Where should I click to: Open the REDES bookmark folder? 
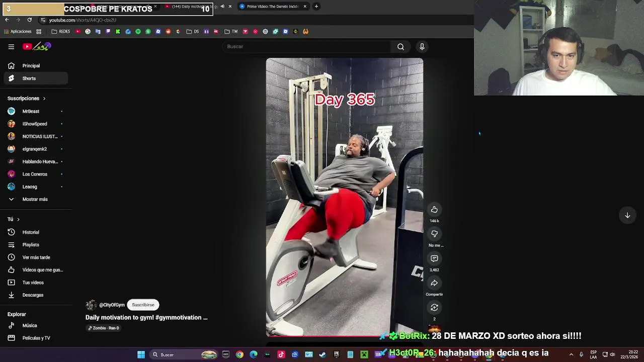[61, 31]
